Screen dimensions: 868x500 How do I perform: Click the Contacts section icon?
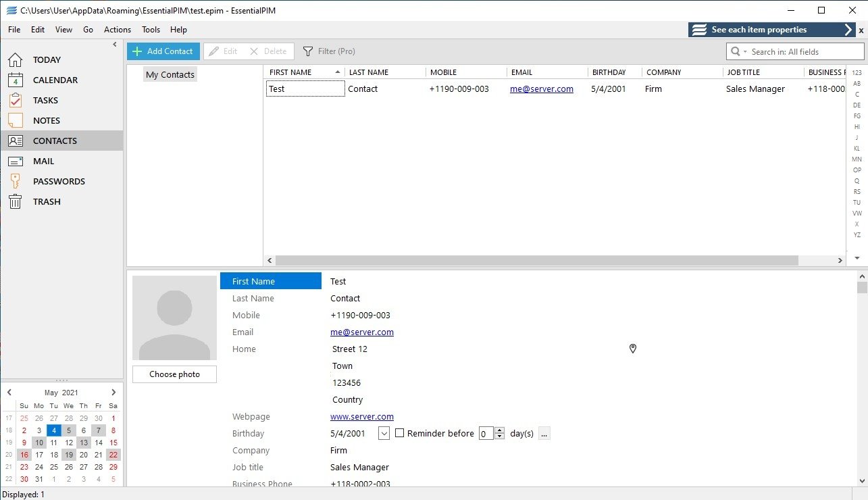(x=15, y=141)
